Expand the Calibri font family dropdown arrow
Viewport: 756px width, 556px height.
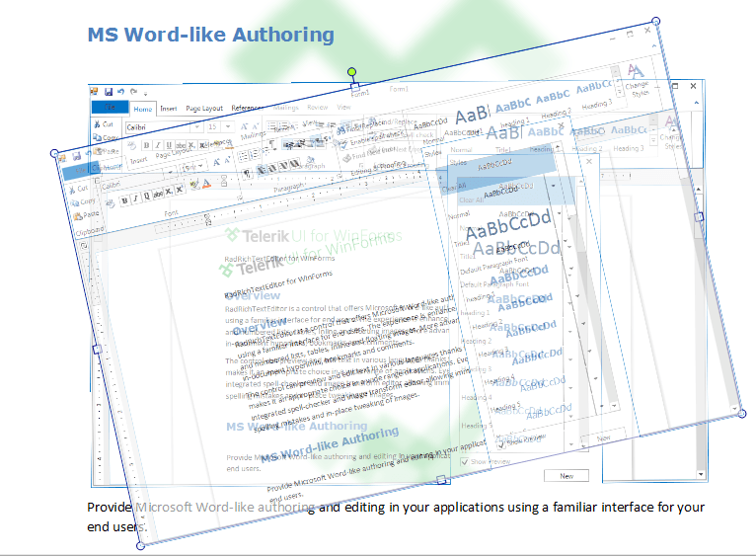(x=197, y=127)
